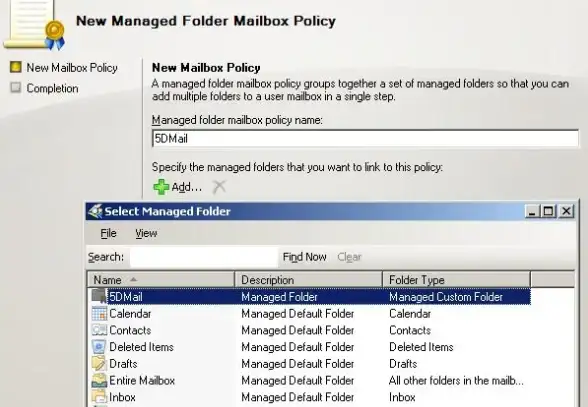The width and height of the screenshot is (588, 407).
Task: Click the Search text field
Action: click(204, 257)
